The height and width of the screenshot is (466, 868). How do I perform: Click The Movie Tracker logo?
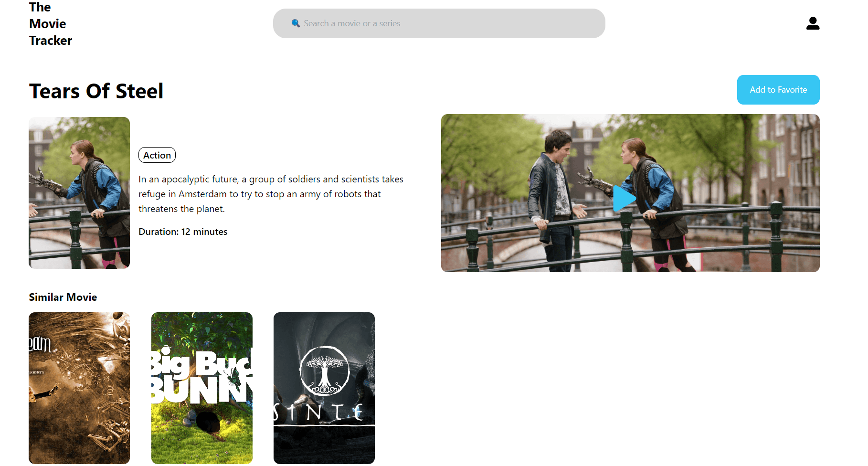[50, 24]
